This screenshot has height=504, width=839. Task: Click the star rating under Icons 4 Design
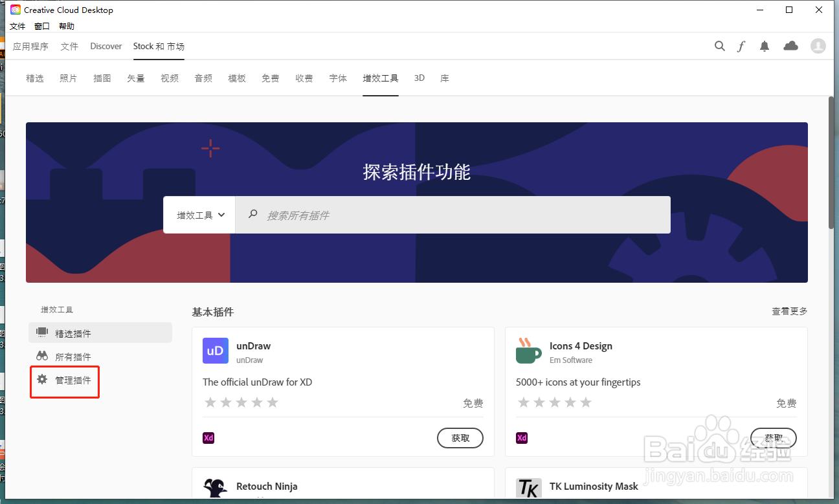tap(555, 402)
